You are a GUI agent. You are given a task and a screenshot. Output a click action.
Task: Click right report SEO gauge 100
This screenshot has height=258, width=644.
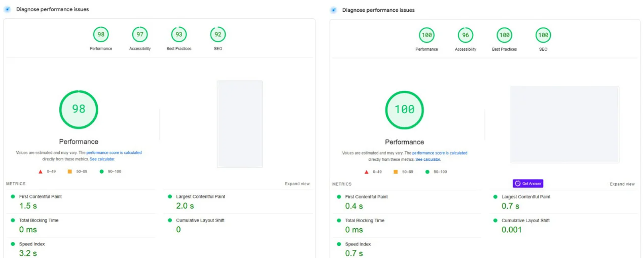coord(543,35)
